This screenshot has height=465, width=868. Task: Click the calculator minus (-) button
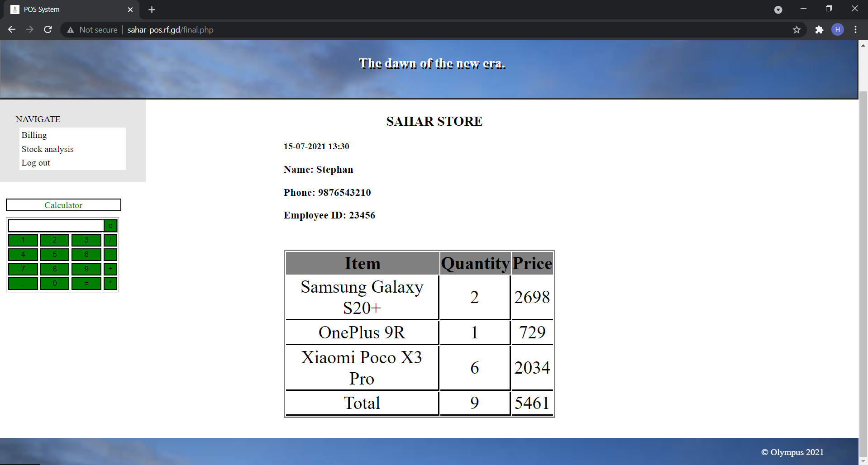coord(110,255)
